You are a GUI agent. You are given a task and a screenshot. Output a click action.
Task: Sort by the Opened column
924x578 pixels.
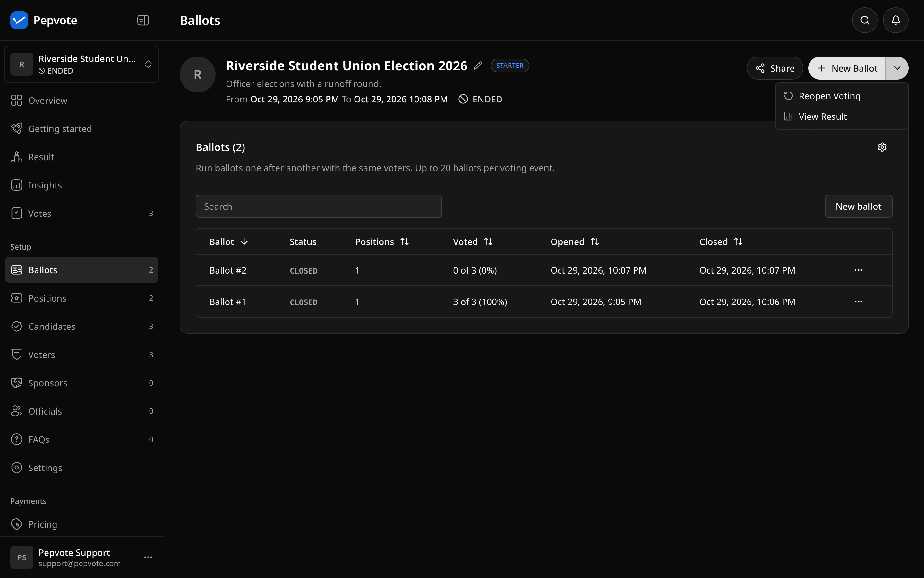pos(575,241)
